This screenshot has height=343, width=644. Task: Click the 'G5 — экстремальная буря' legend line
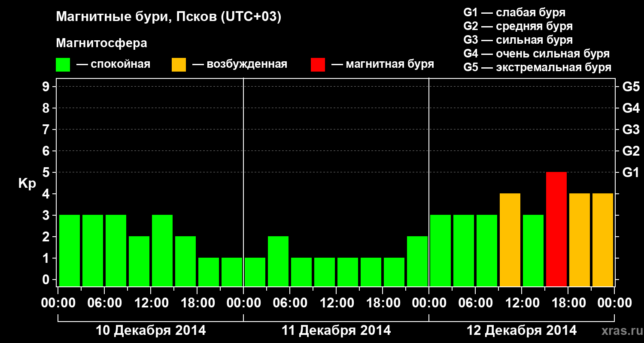[x=538, y=67]
